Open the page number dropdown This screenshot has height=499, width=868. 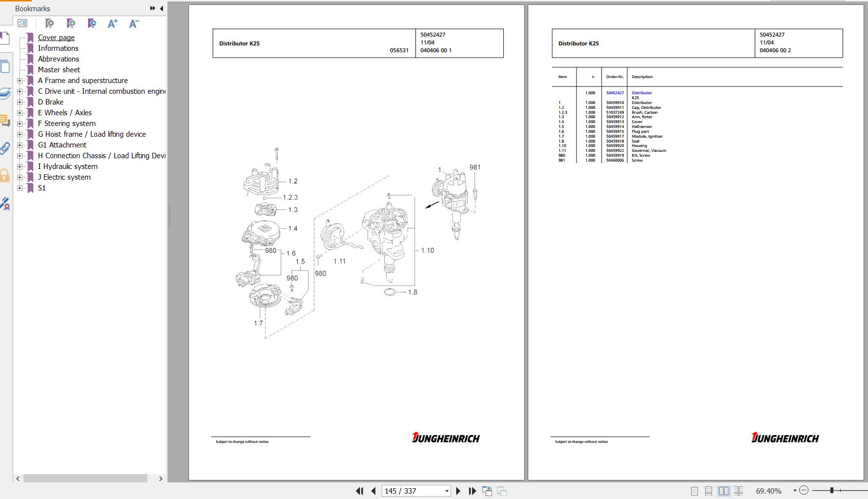click(446, 491)
